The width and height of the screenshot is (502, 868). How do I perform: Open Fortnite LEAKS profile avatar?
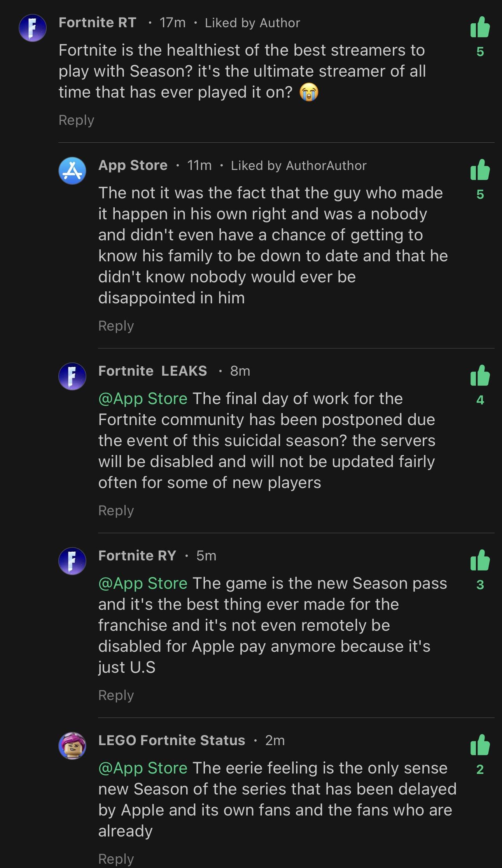click(72, 376)
